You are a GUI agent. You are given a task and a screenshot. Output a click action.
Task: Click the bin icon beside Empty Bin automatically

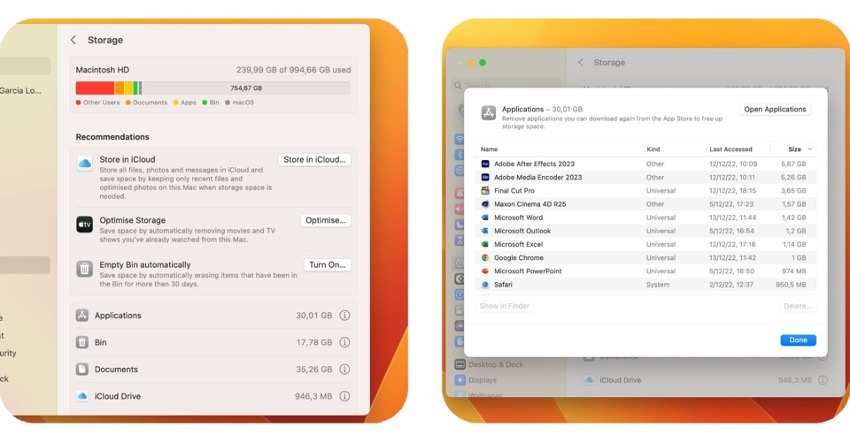pos(85,268)
